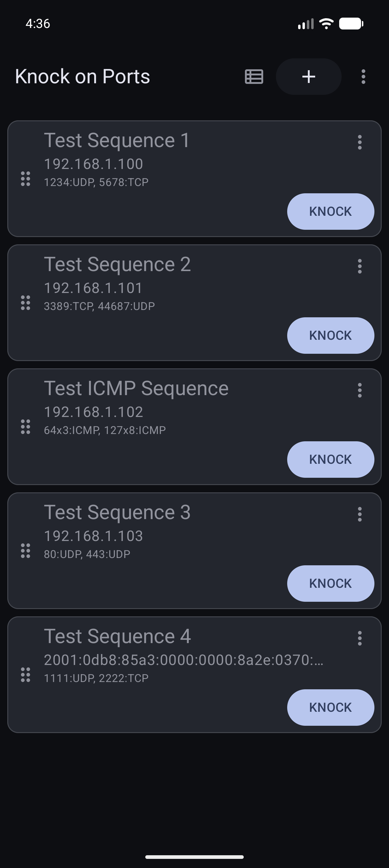
Task: Tap the Test Sequence 4 IPv6 address
Action: pyautogui.click(x=184, y=660)
